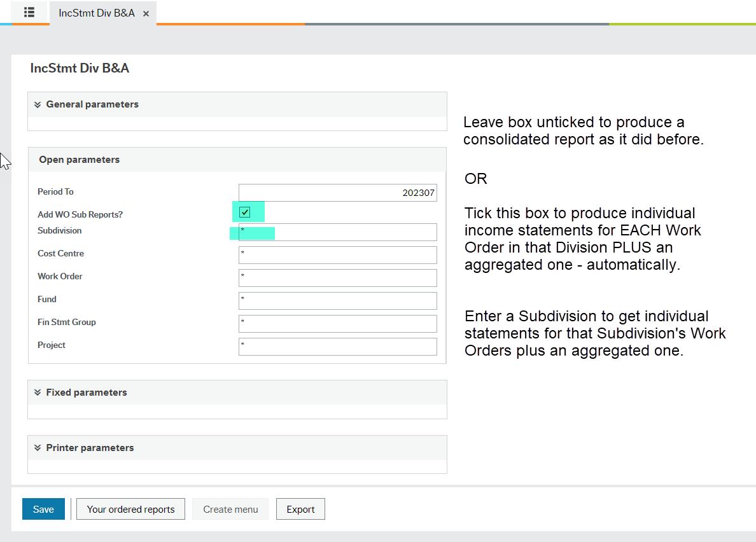
Task: Select the IncStmt Div B&A tab
Action: click(97, 13)
